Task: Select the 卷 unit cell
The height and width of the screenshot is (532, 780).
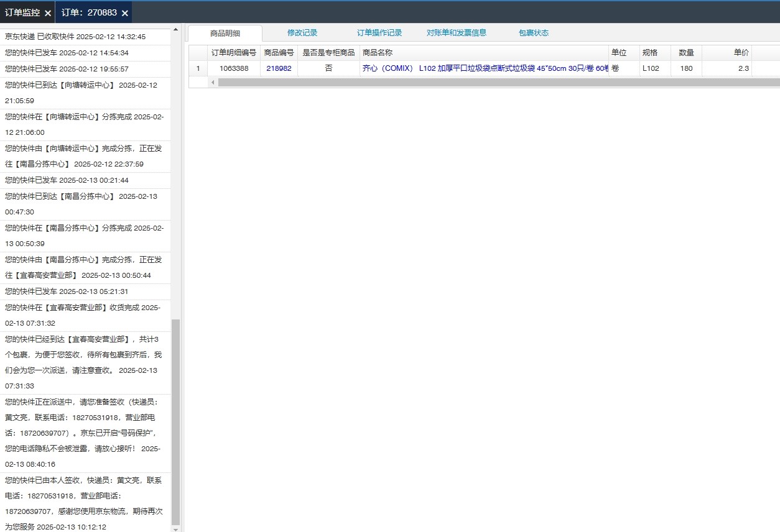Action: [624, 68]
